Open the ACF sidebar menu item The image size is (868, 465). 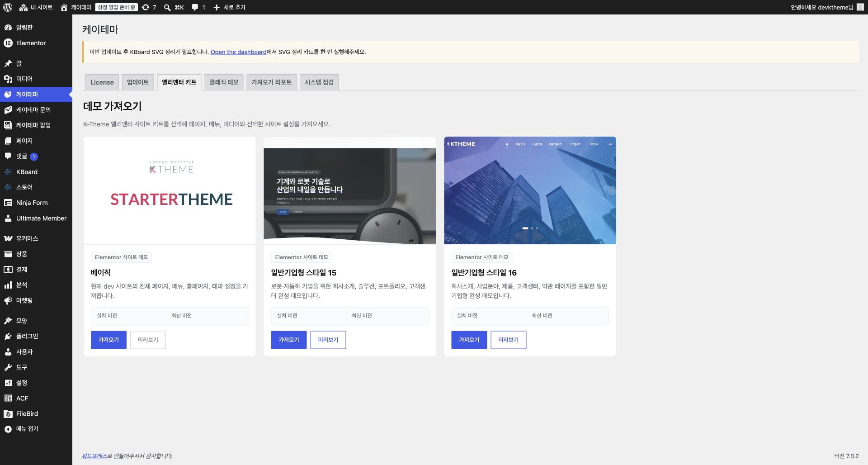pyautogui.click(x=36, y=399)
